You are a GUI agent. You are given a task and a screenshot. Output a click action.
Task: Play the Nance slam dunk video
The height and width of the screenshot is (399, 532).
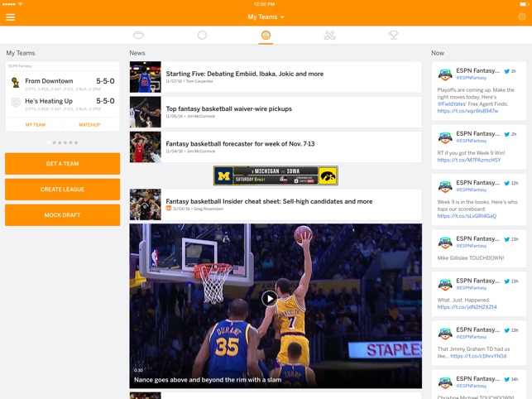[269, 299]
